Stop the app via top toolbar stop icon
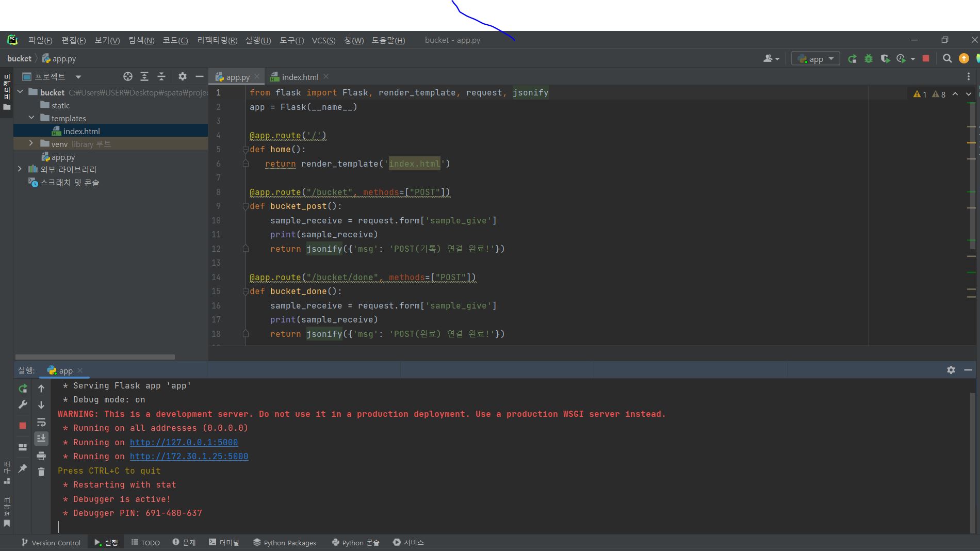The height and width of the screenshot is (551, 980). point(926,59)
